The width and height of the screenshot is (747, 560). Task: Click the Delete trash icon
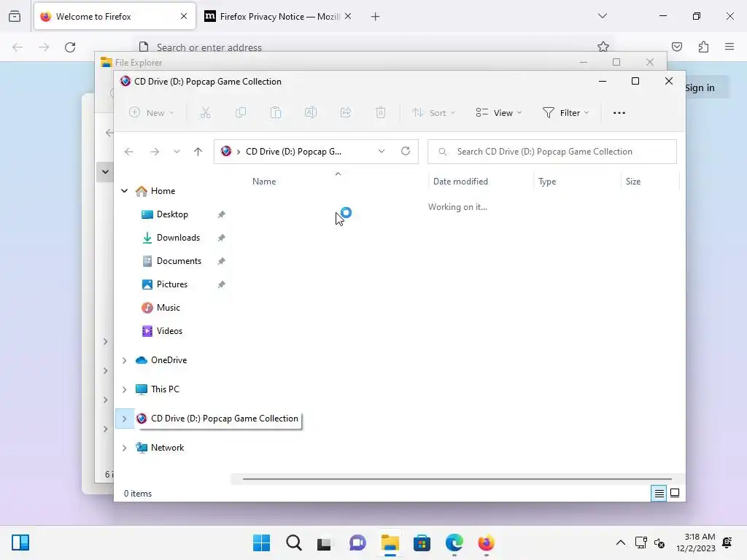(x=380, y=113)
